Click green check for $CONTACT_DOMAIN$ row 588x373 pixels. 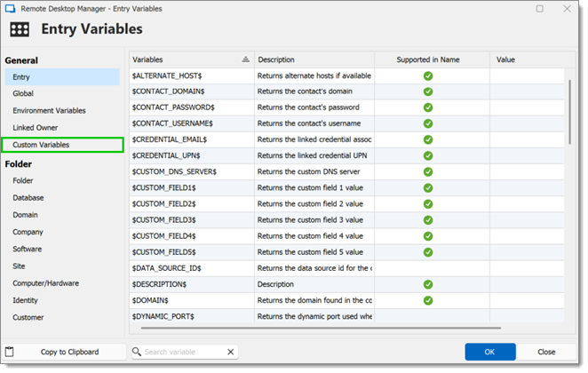pos(428,91)
